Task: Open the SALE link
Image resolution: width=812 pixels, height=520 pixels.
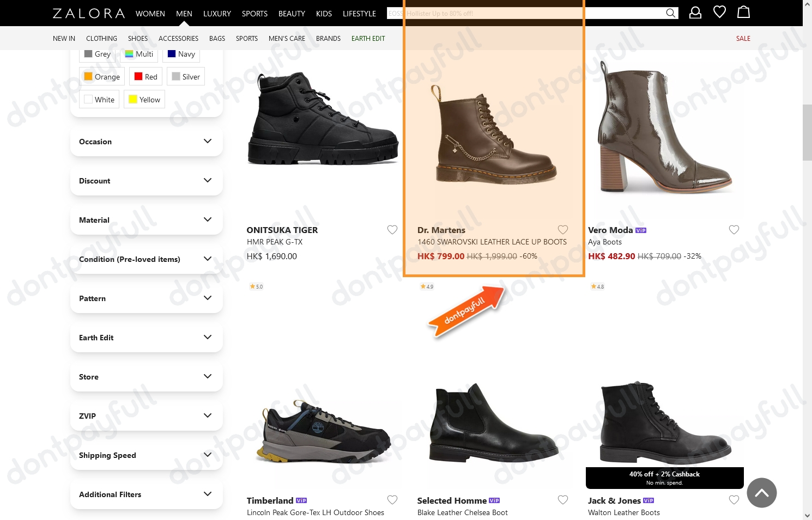Action: 743,39
